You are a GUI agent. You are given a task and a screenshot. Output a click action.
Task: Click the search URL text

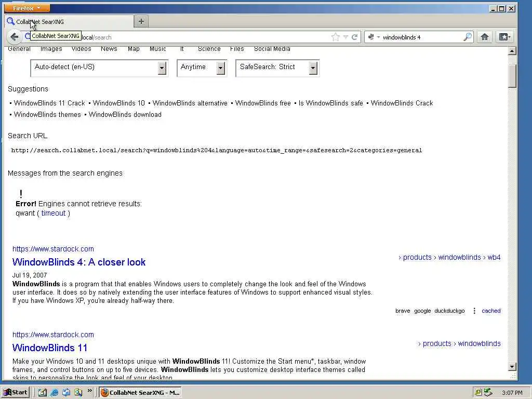pos(217,150)
